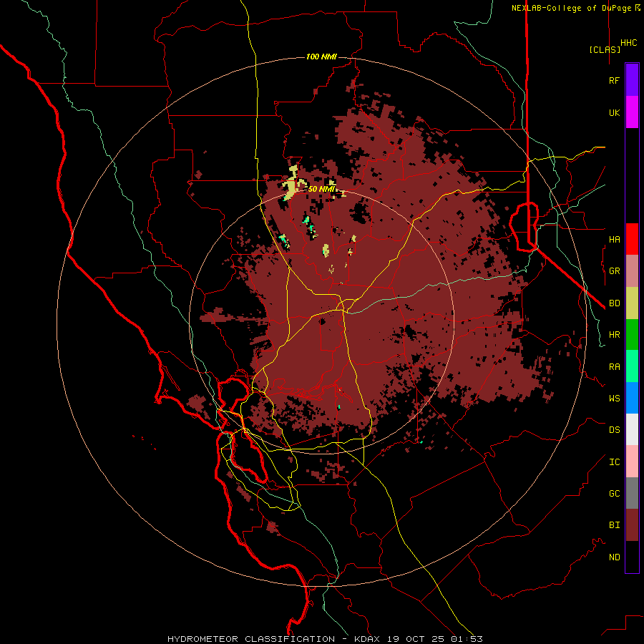
Task: Click the '19 OCT 25' date text
Action: [x=416, y=639]
